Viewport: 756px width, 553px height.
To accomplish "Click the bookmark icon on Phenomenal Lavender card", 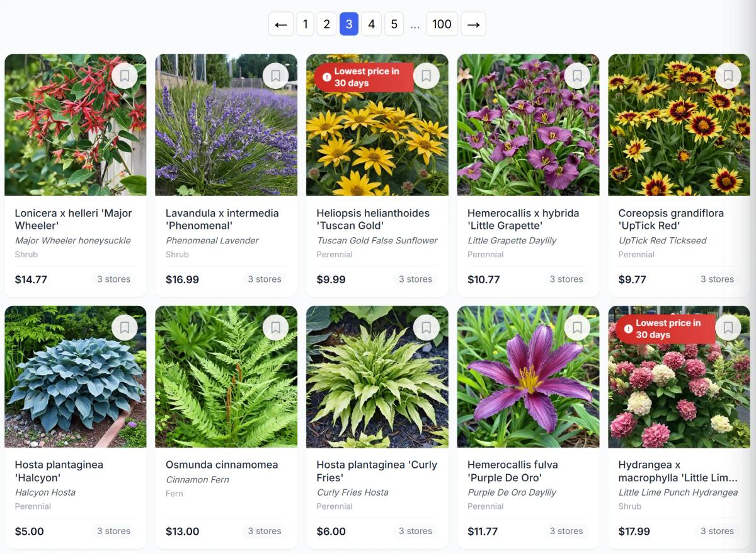I will coord(275,76).
